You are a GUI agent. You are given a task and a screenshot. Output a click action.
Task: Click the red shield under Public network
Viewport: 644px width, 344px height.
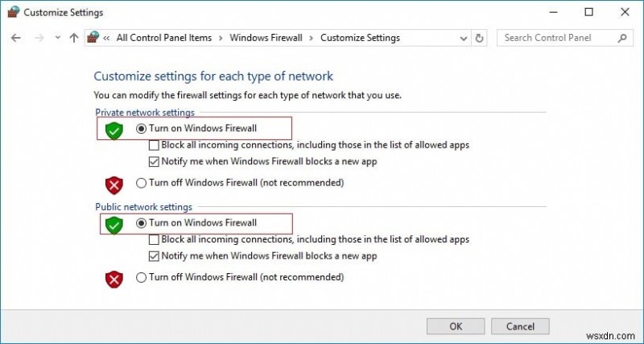[x=114, y=279]
